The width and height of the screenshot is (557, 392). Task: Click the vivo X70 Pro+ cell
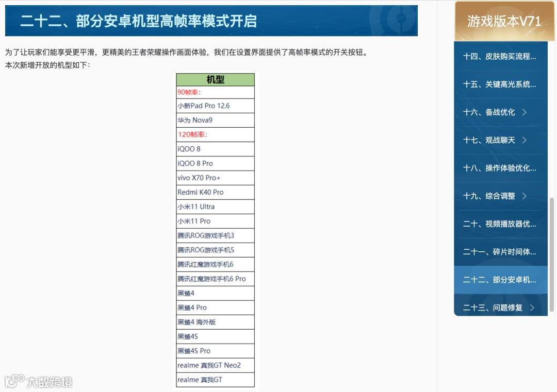click(215, 178)
